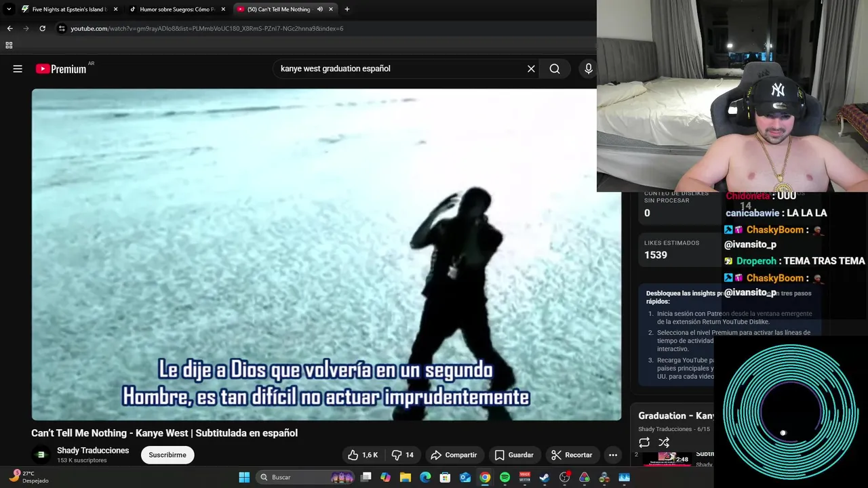Click the magnifier search button
The width and height of the screenshot is (868, 488).
pos(555,68)
